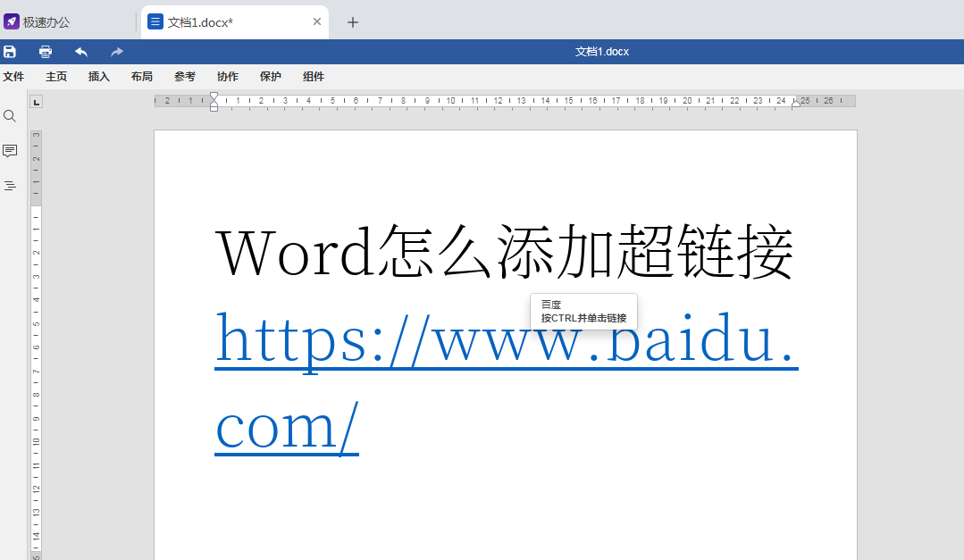This screenshot has height=560, width=964.
Task: Click the 文档1.docx title in blue bar
Action: (602, 52)
